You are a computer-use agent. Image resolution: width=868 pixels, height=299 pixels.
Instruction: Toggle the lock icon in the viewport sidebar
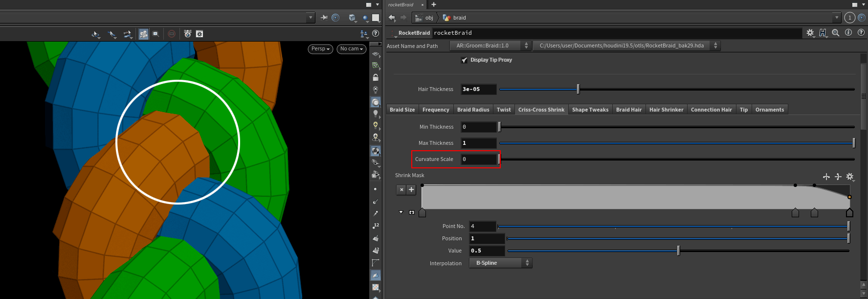point(376,77)
